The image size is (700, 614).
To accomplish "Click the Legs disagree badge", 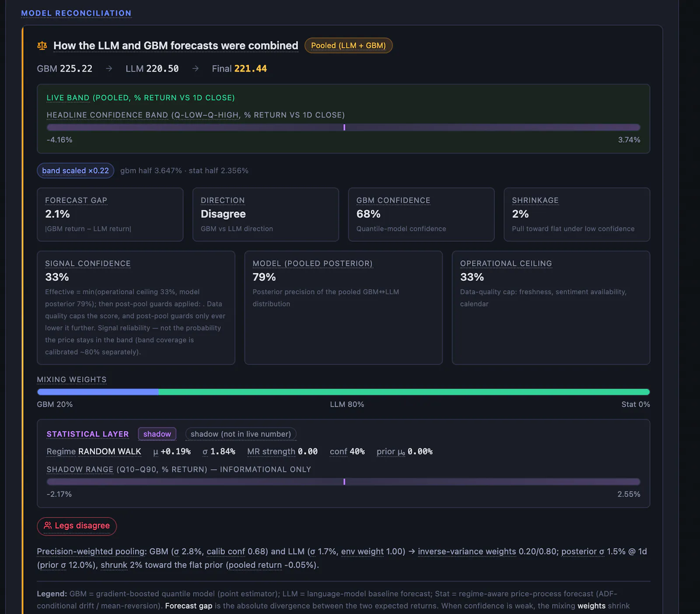I will click(77, 526).
